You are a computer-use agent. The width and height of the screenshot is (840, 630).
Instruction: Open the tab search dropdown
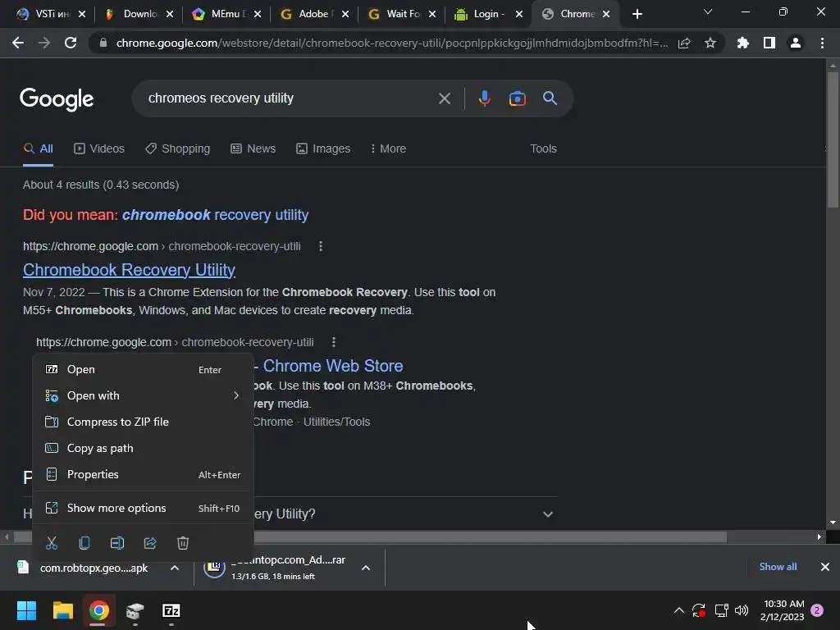tap(708, 11)
